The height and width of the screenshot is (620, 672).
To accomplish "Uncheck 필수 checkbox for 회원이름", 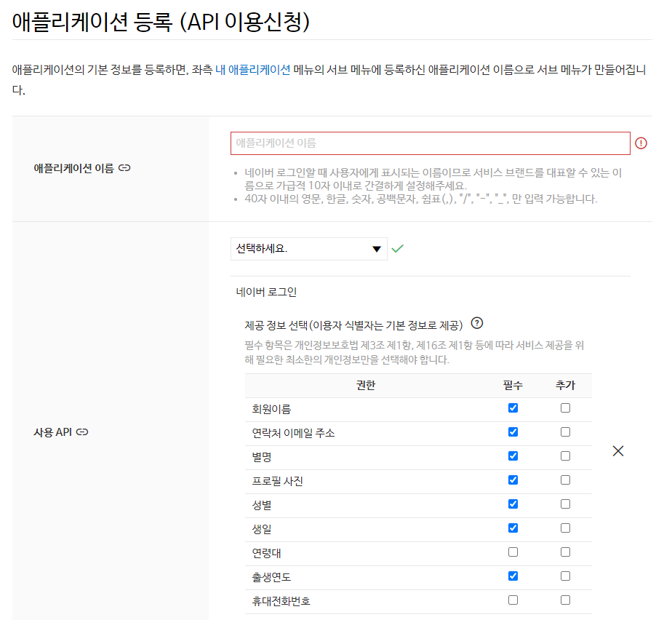I will pos(513,408).
